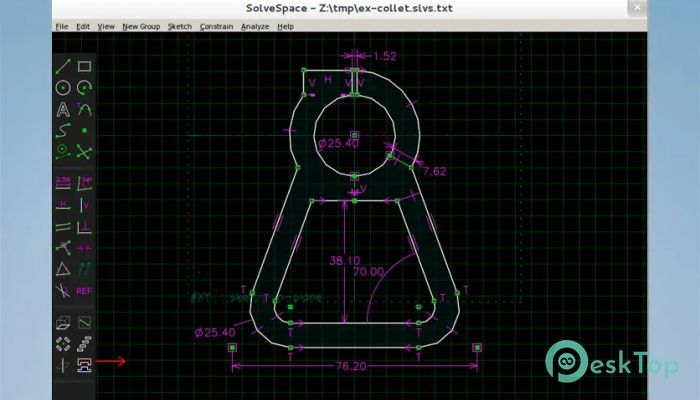Select the 70.00 angle dimension

(x=369, y=271)
